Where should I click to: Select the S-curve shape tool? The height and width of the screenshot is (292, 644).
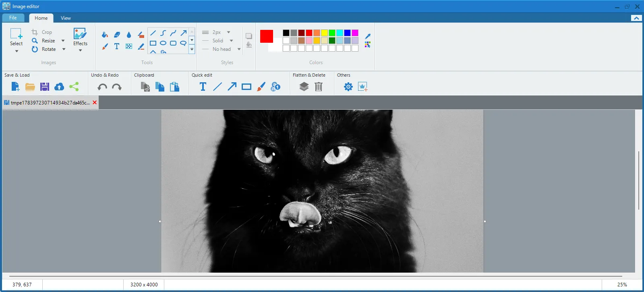pos(163,33)
